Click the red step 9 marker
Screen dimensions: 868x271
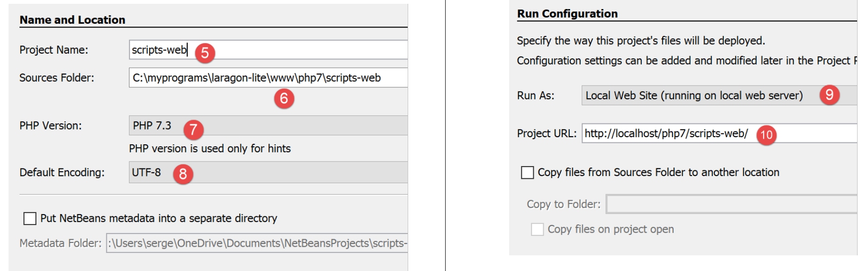coord(829,95)
